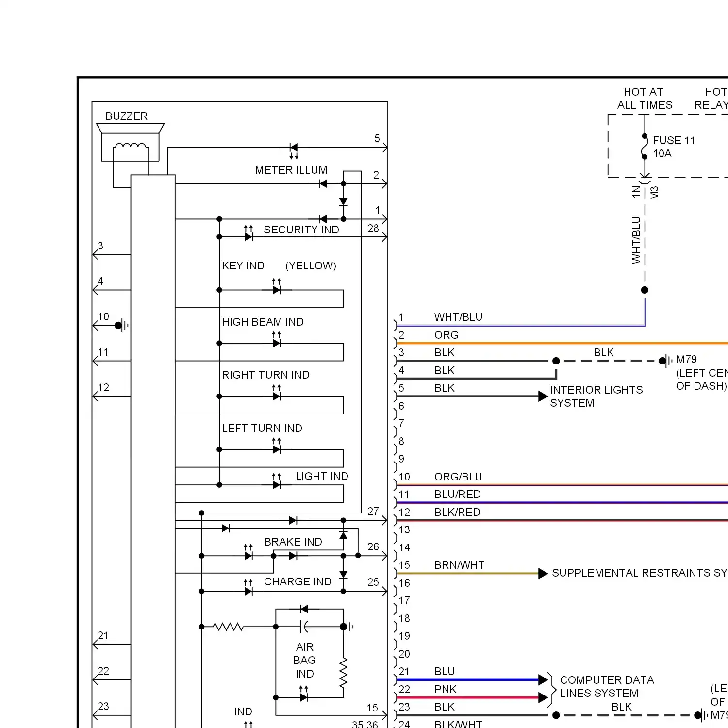Click the BUZZER label

(x=127, y=116)
